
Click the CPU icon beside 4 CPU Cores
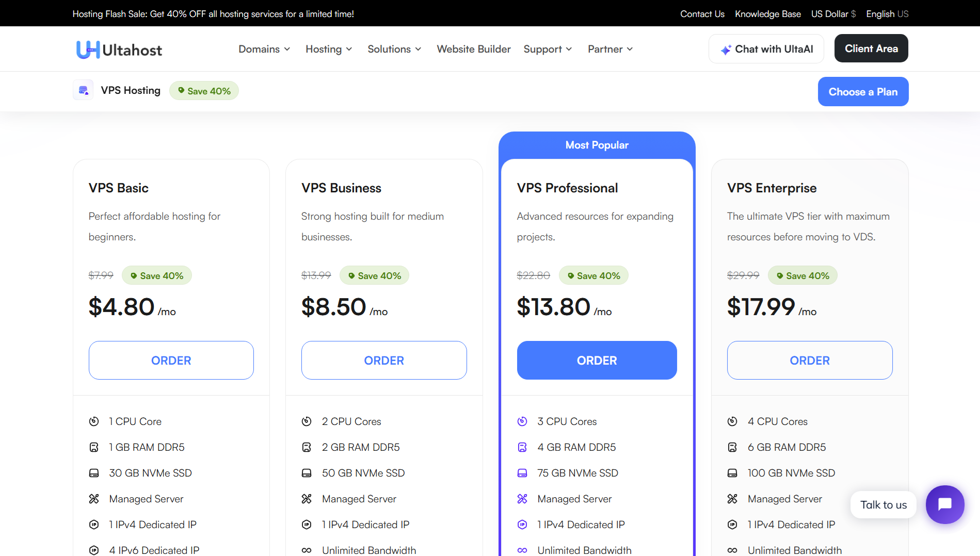point(732,421)
